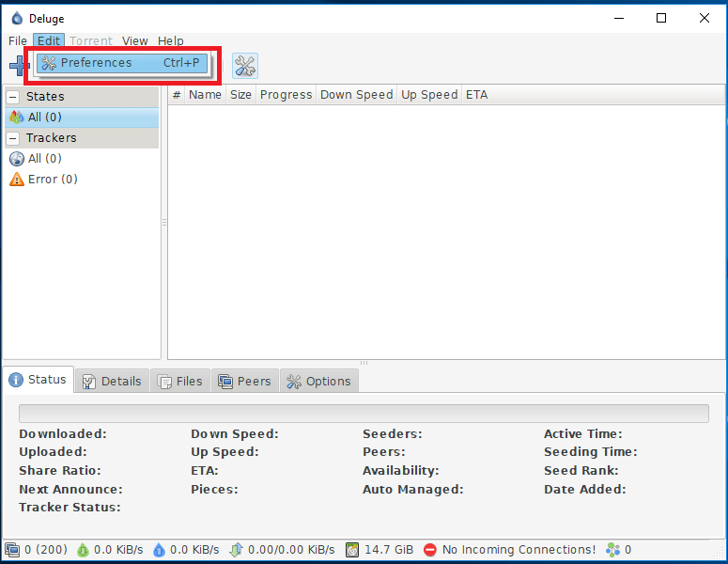Switch to the Status tab
Viewport: 728px width, 564px height.
pyautogui.click(x=39, y=380)
